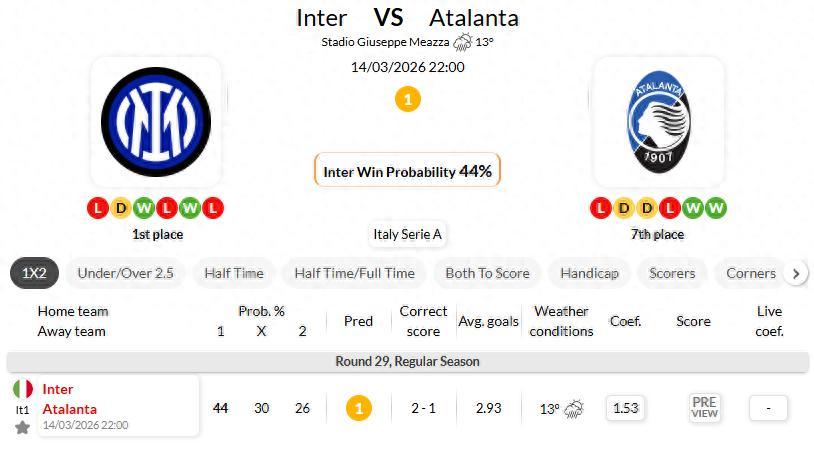
Task: Click the weather icon in match row
Action: (574, 408)
